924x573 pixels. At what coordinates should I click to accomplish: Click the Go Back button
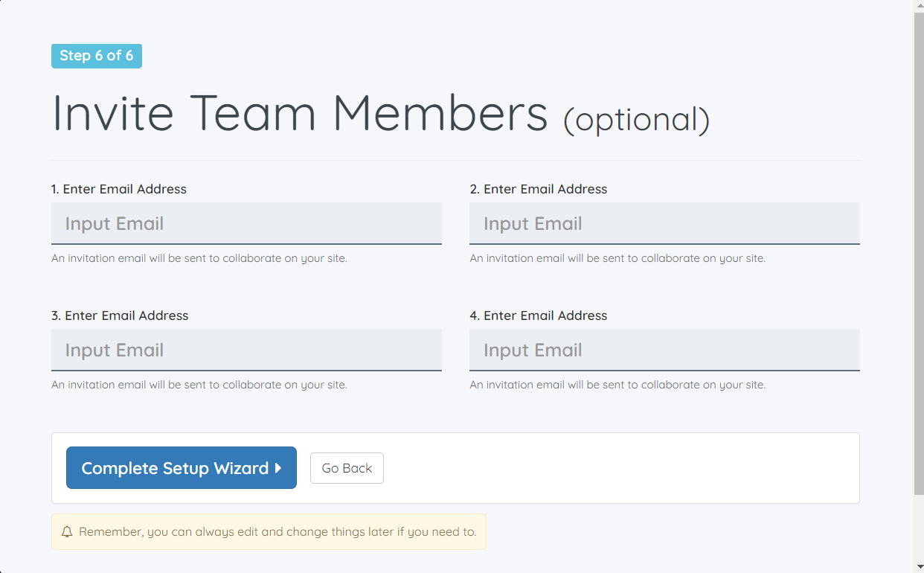347,468
